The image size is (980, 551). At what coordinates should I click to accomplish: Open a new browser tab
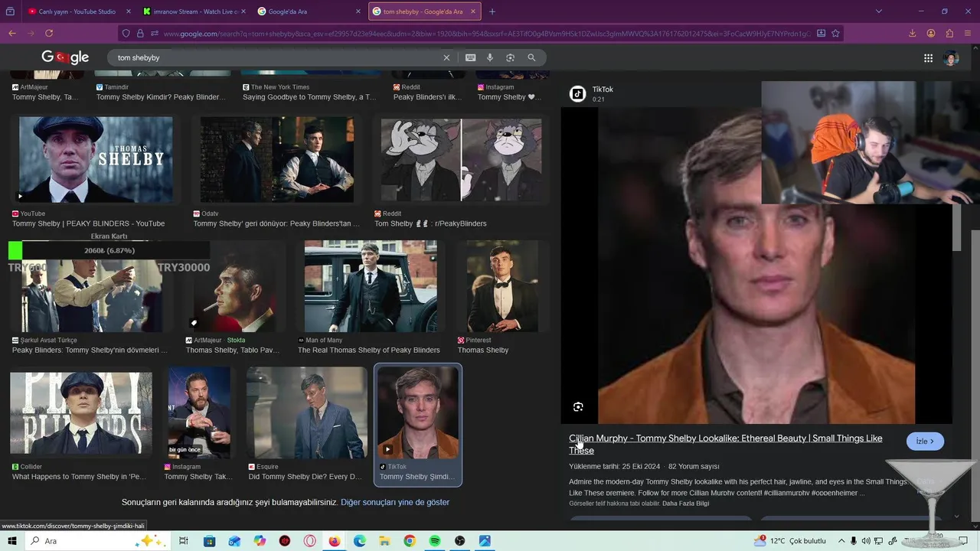pyautogui.click(x=492, y=11)
